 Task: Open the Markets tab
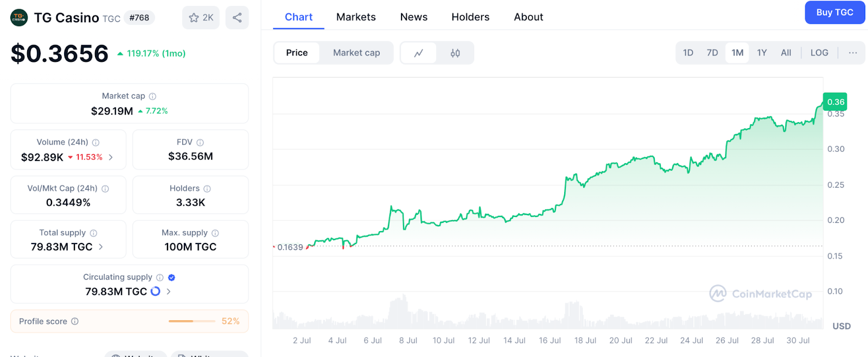coord(356,17)
